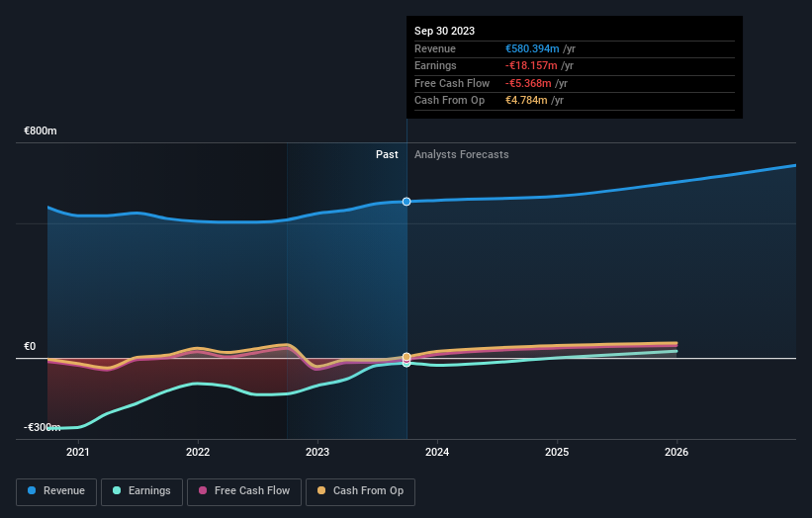Click the Free Cash Flow label in tooltip
812x518 pixels.
(x=452, y=83)
